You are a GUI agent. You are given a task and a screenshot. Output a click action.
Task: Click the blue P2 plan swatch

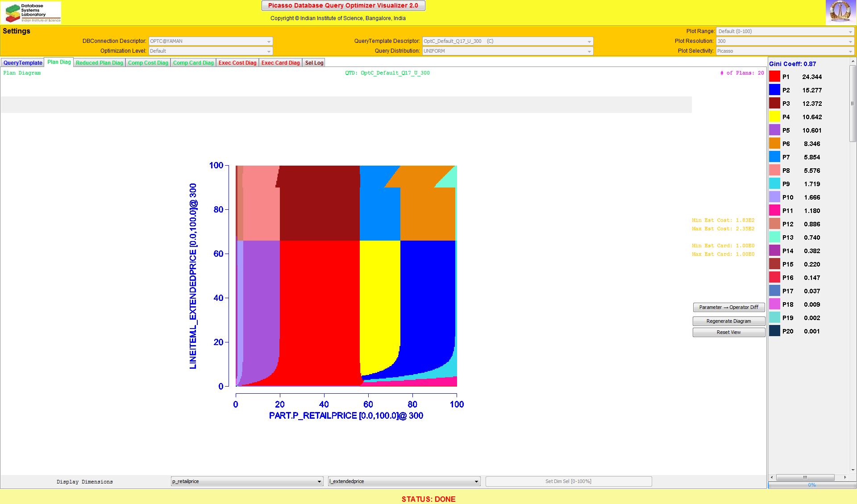coord(774,90)
